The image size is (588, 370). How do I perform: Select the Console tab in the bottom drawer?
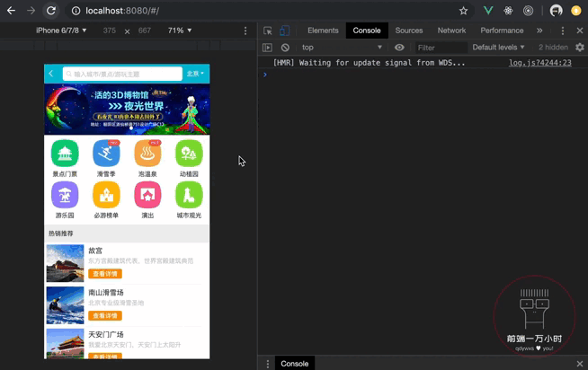coord(295,364)
